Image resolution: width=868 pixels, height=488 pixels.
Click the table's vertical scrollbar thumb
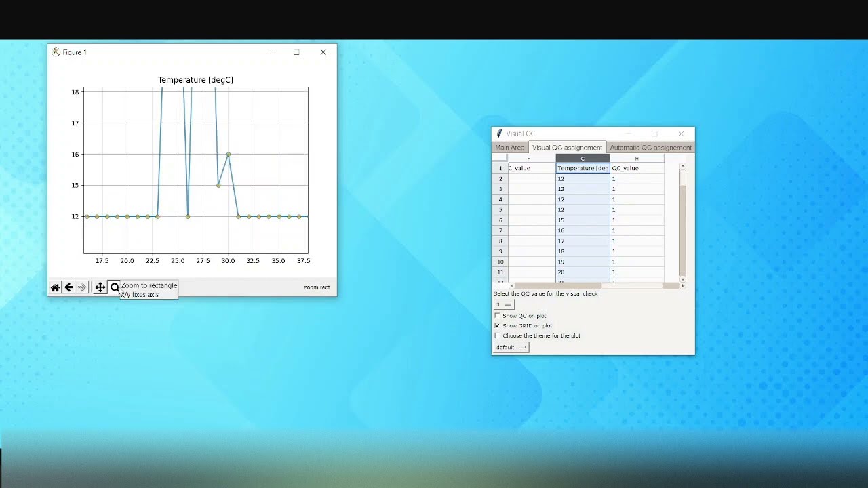pyautogui.click(x=683, y=178)
